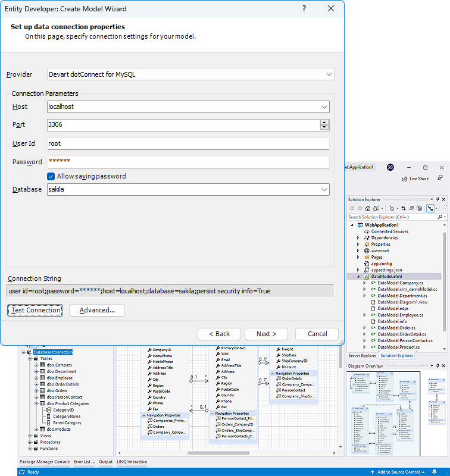450x476 pixels.
Task: Click the feedback person icon near Live Share
Action: click(440, 178)
